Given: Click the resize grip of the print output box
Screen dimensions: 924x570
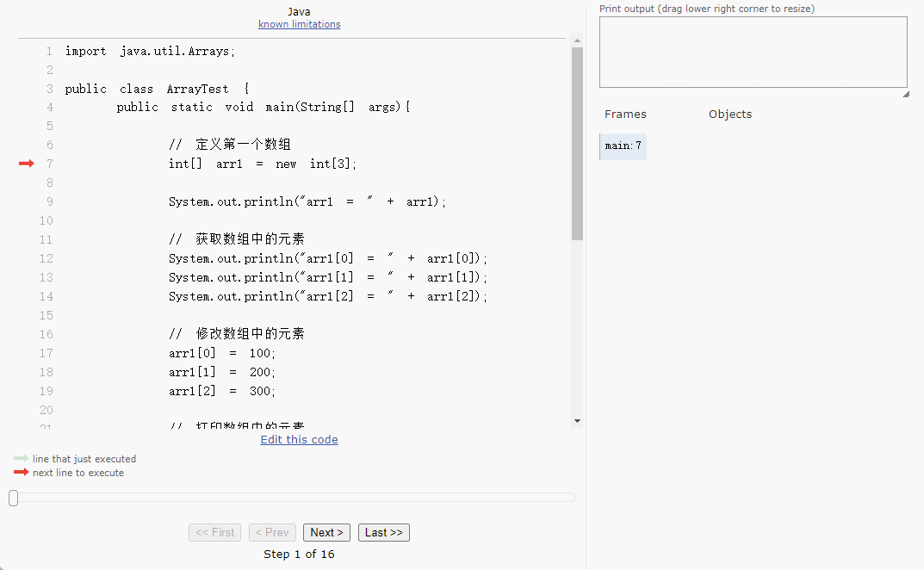Looking at the screenshot, I should (905, 93).
